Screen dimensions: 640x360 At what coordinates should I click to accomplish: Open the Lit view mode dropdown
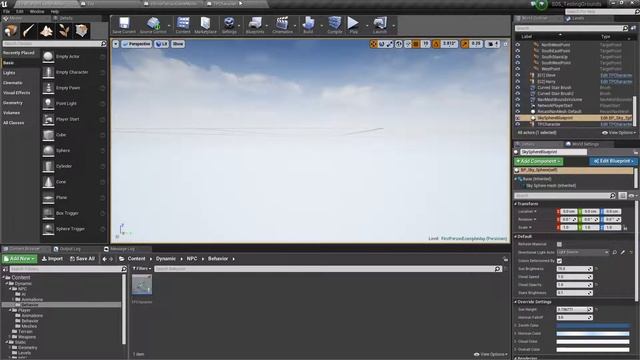[162, 44]
